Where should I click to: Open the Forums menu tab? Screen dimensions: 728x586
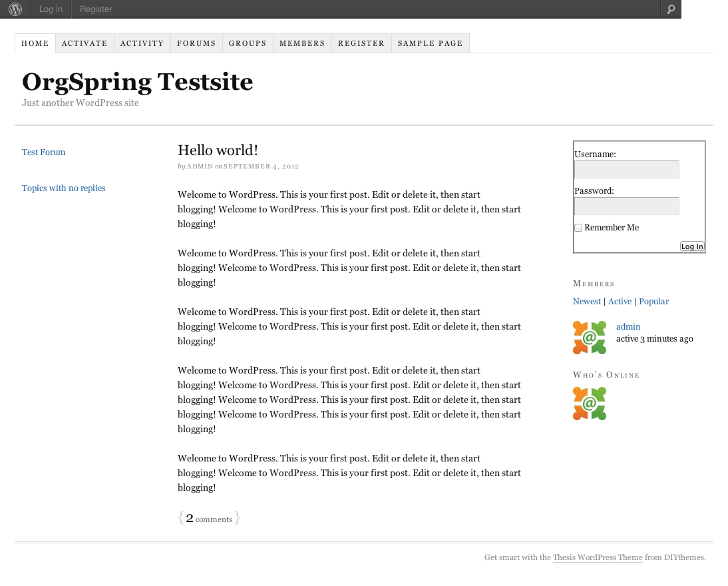(x=196, y=43)
